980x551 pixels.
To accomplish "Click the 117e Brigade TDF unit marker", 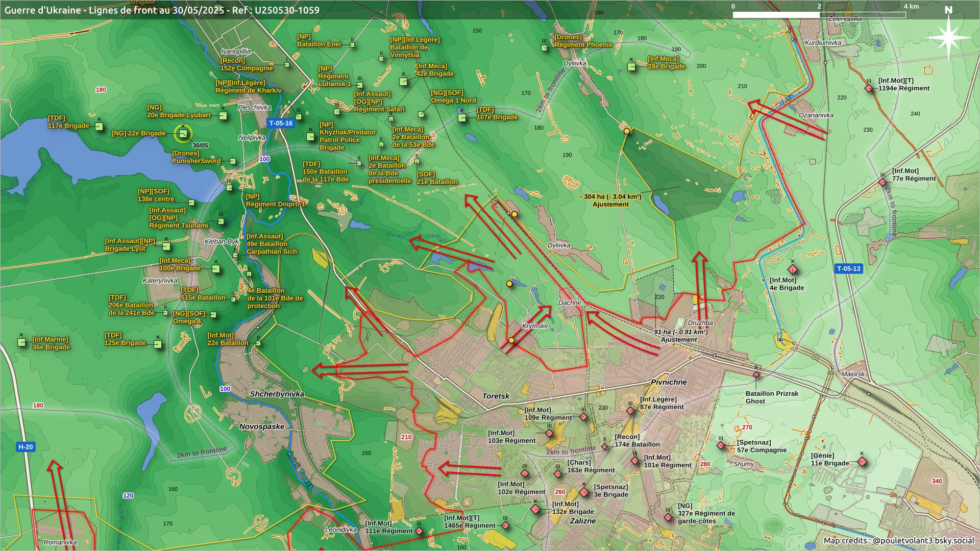I will (x=99, y=126).
